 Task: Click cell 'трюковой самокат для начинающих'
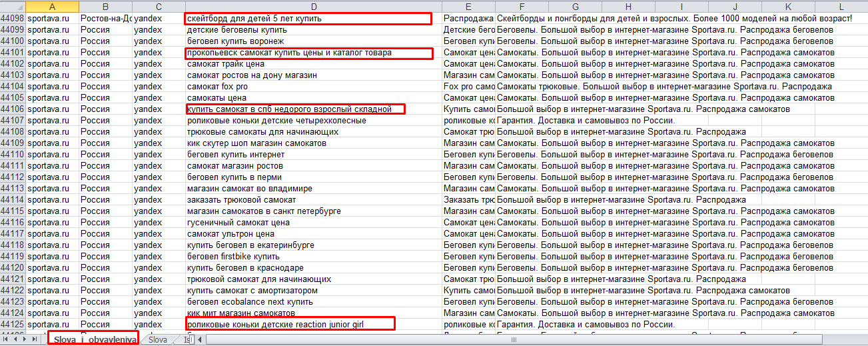point(313,279)
